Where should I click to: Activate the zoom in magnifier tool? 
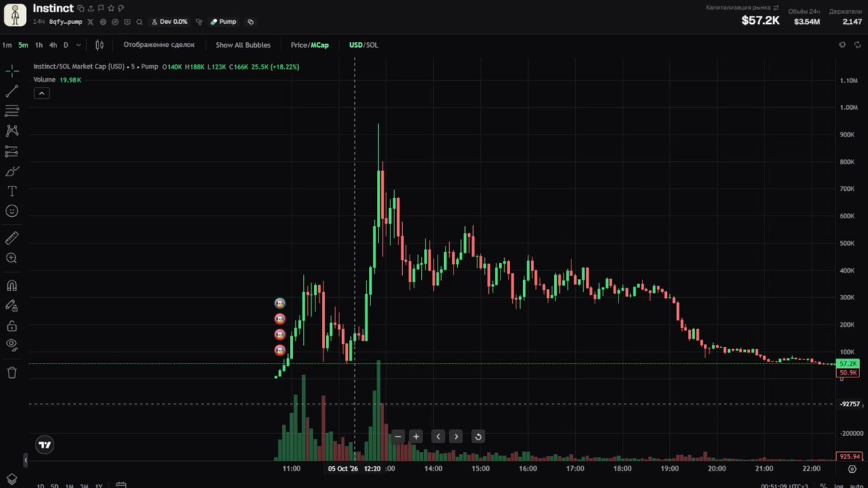coord(12,258)
